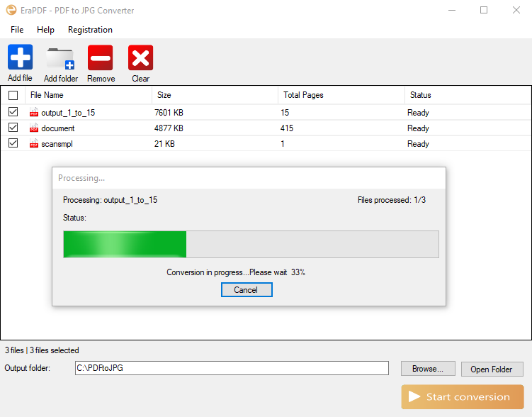532x417 pixels.
Task: Minimize the EraPDF window
Action: point(452,10)
